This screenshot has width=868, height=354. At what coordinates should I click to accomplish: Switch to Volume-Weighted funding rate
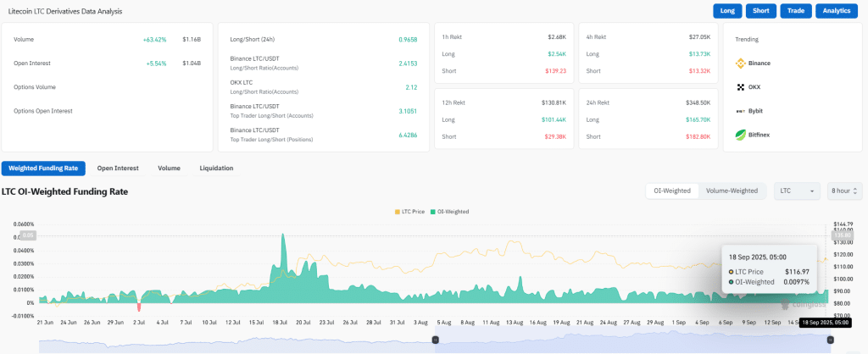pos(732,191)
